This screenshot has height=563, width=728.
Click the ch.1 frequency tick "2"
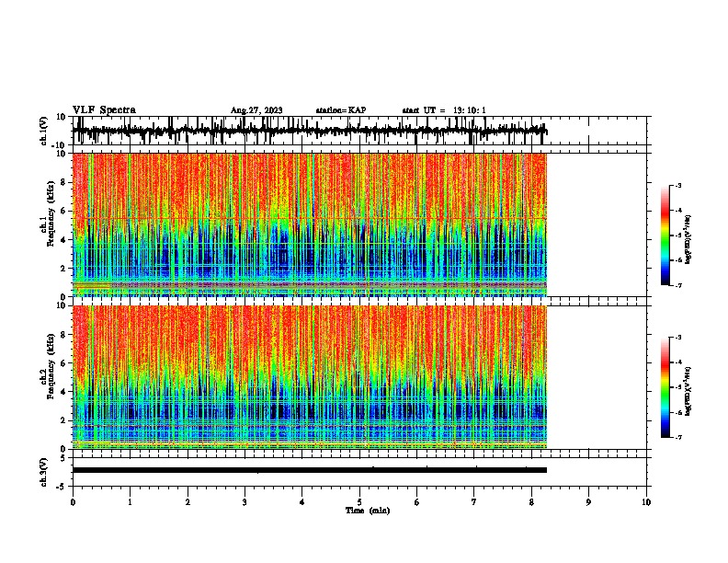(63, 268)
